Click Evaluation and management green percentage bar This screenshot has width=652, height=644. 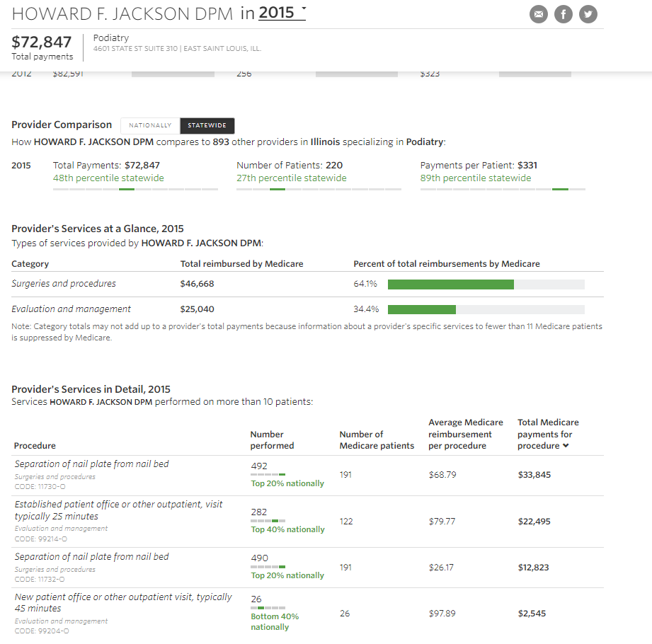tap(421, 310)
